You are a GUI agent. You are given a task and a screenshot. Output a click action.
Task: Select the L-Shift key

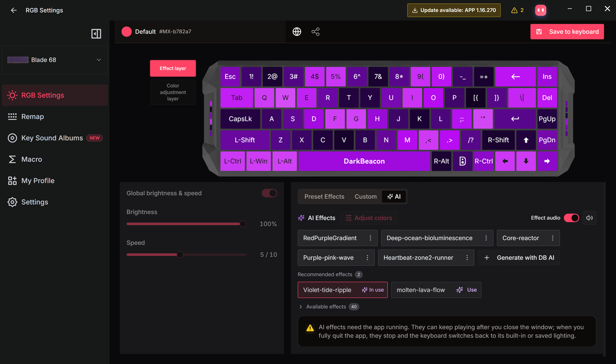(x=245, y=140)
